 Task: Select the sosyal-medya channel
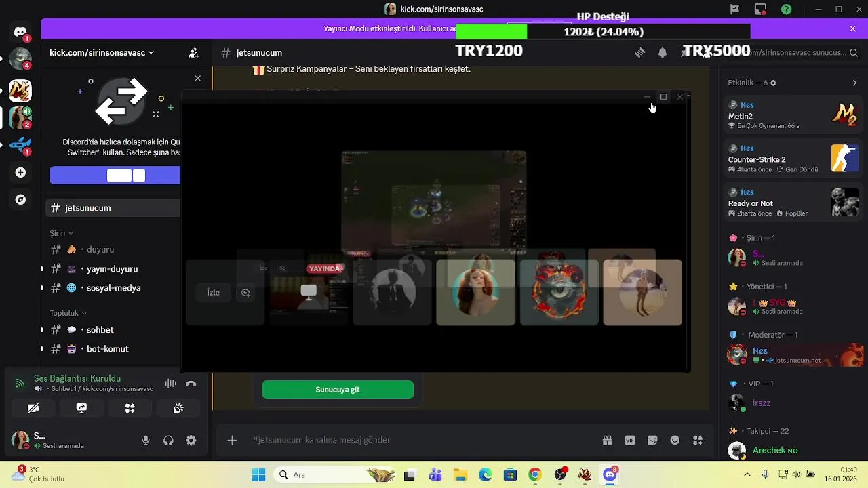point(113,288)
